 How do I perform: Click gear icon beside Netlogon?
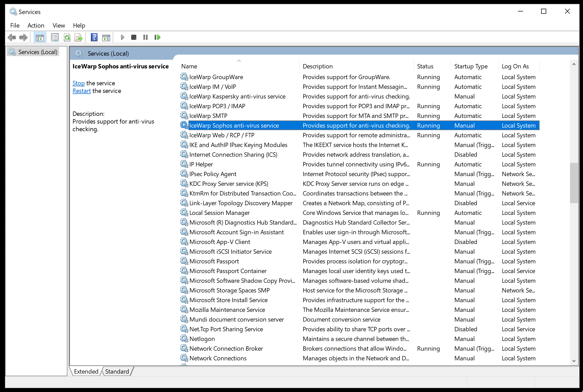click(x=184, y=338)
